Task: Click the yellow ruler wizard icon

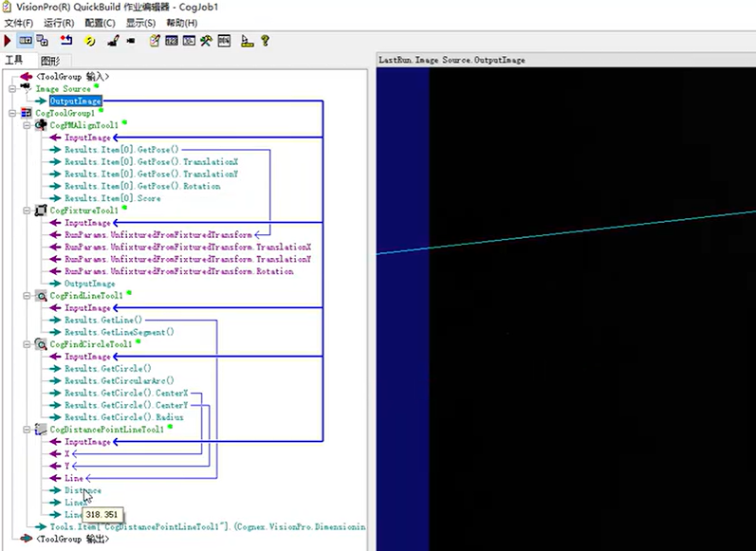Action: 248,42
